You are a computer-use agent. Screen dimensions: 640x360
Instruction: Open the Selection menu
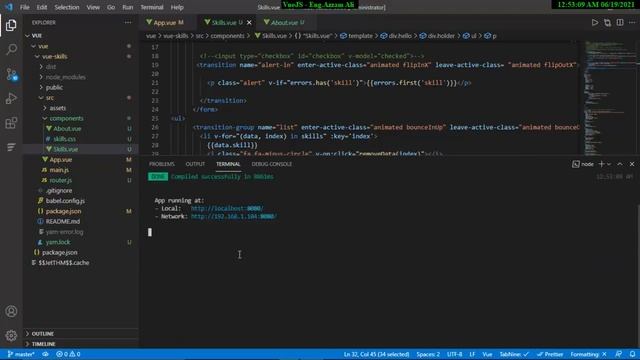(67, 7)
